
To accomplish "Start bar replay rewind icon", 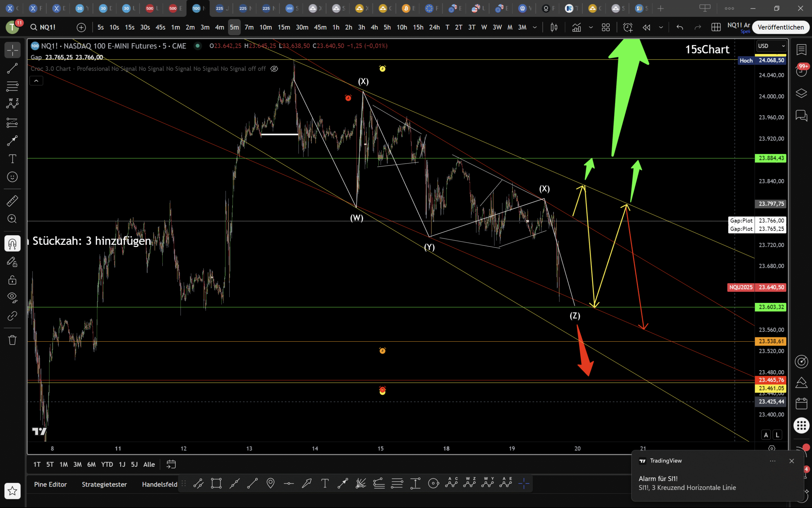I will pyautogui.click(x=646, y=27).
